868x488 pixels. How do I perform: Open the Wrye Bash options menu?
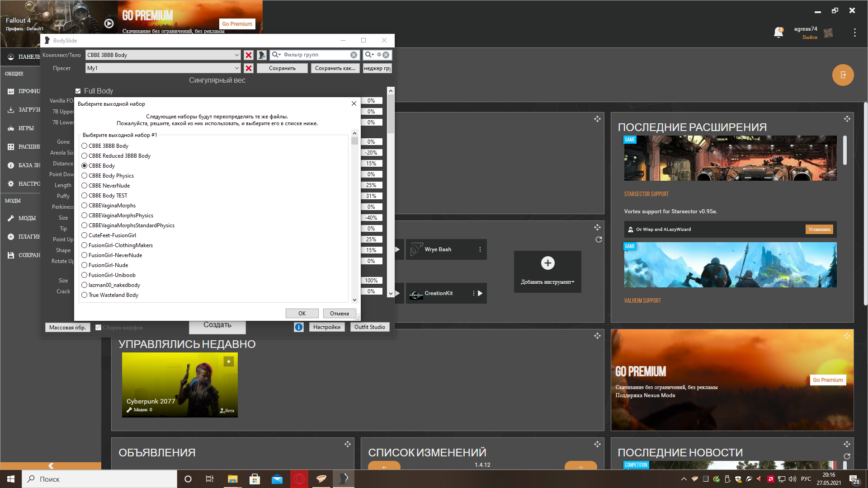(480, 249)
